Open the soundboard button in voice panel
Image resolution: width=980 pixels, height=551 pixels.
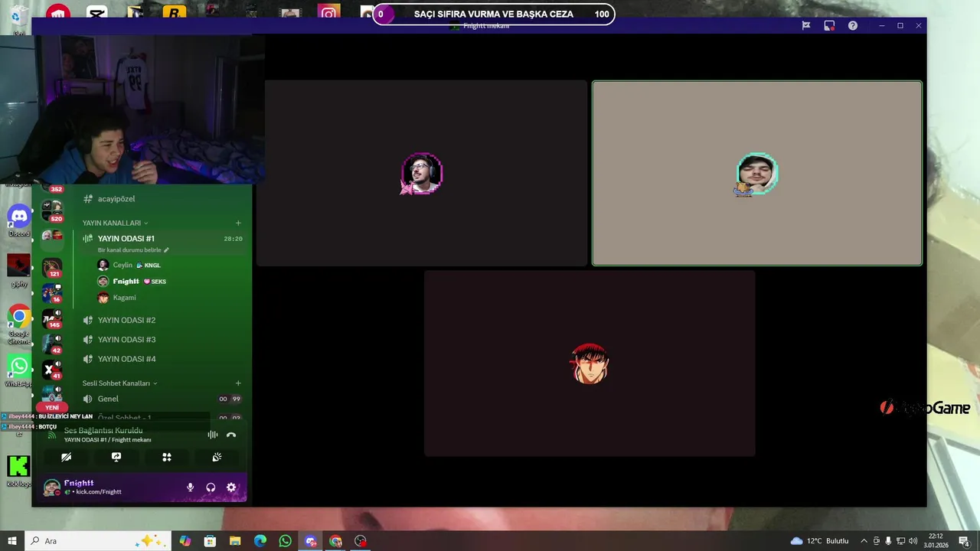pos(217,457)
